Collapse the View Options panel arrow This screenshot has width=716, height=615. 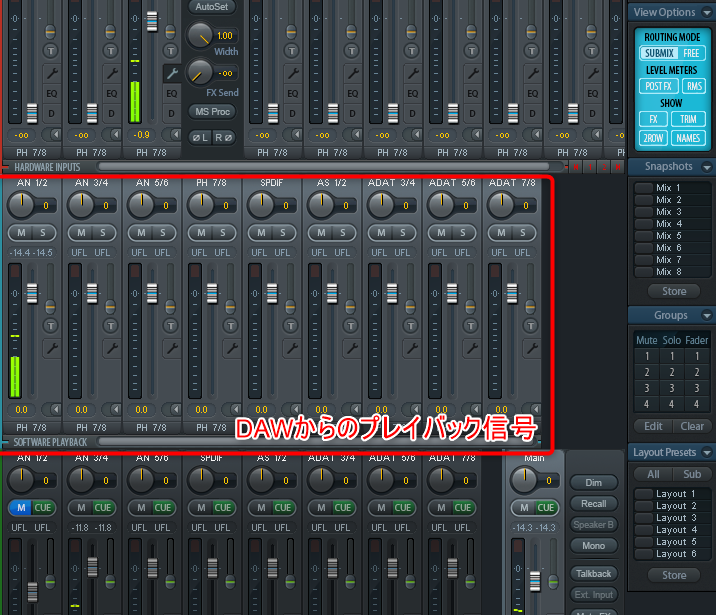(x=706, y=13)
